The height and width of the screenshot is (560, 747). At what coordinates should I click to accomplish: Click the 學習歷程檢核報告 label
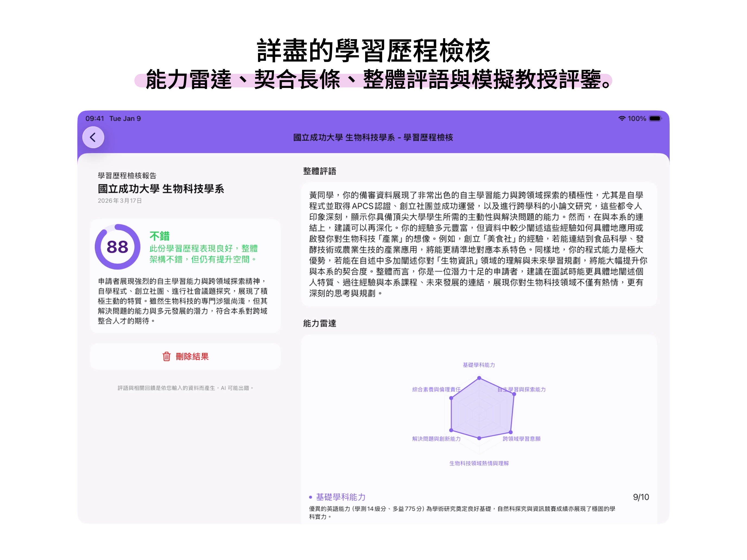pos(127,176)
